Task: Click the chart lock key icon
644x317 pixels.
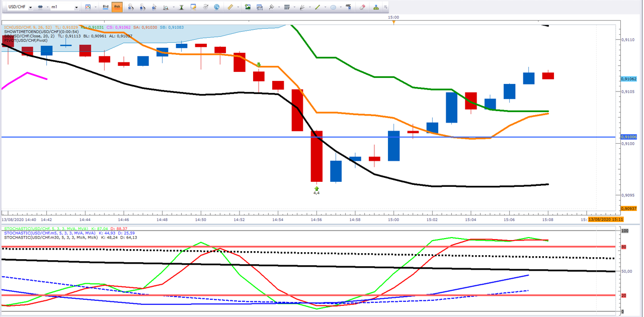Action: tap(193, 7)
